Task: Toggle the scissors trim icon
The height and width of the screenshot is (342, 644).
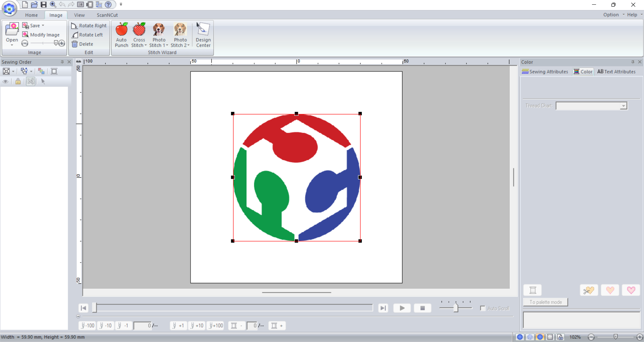Action: point(31,81)
